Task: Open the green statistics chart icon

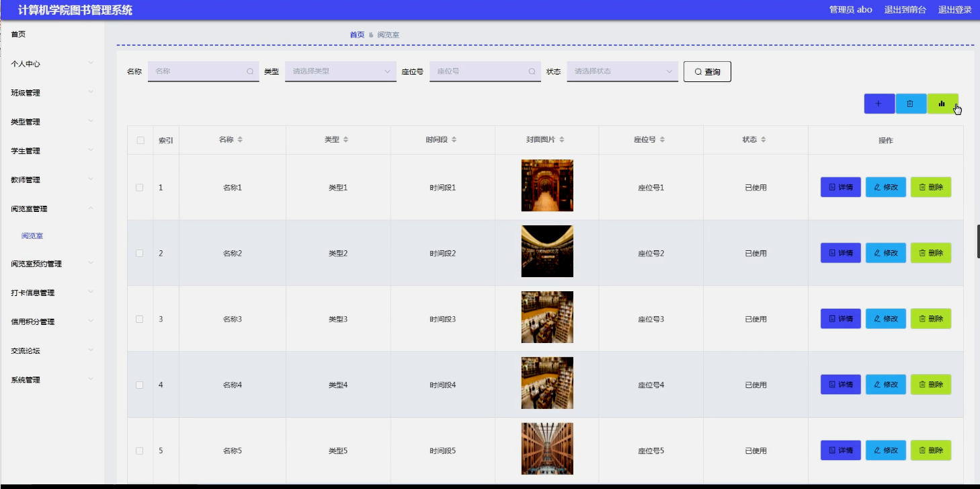Action: coord(940,104)
